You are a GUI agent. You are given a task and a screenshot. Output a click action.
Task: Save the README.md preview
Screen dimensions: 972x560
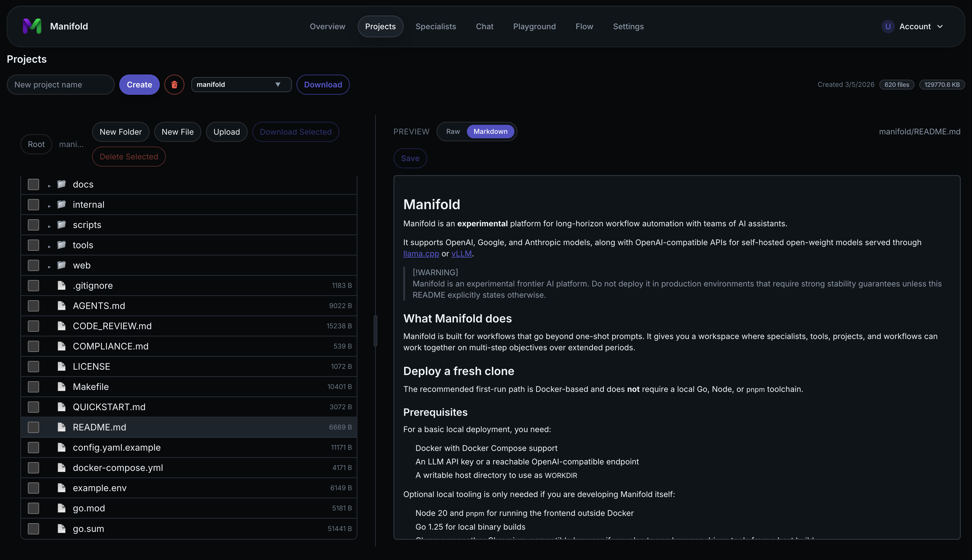(410, 158)
